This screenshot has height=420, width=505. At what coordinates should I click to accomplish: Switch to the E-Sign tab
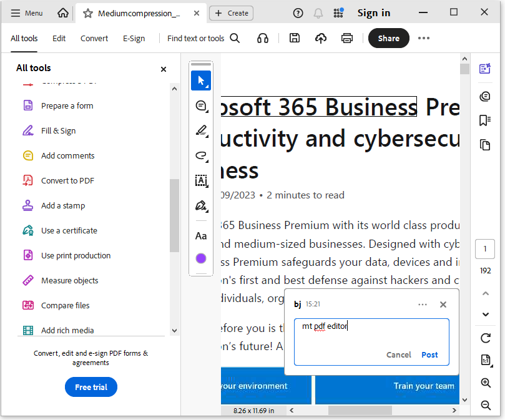pyautogui.click(x=134, y=38)
